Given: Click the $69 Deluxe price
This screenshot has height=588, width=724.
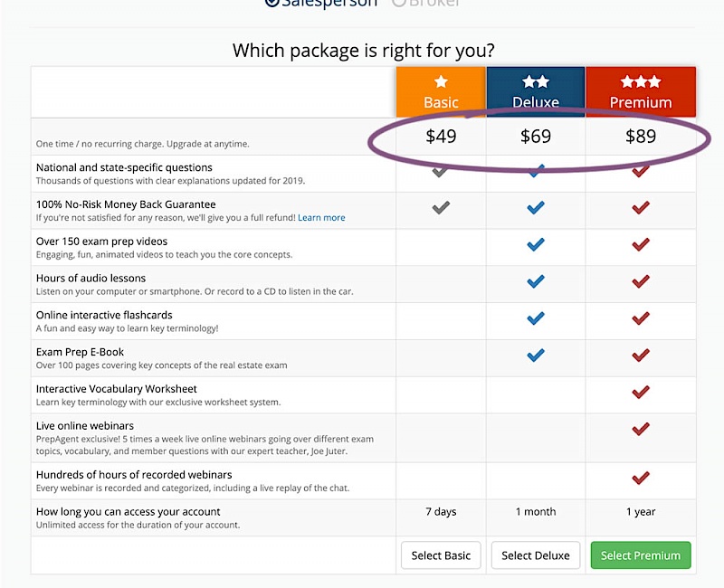Looking at the screenshot, I should point(536,138).
